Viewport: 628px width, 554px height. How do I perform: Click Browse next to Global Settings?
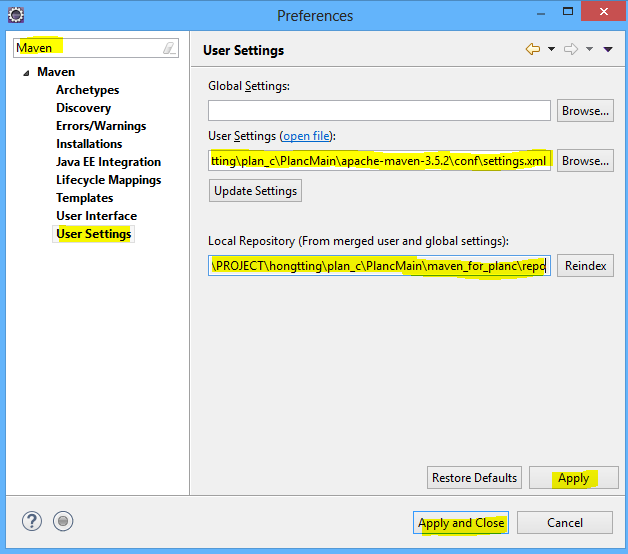coord(585,111)
